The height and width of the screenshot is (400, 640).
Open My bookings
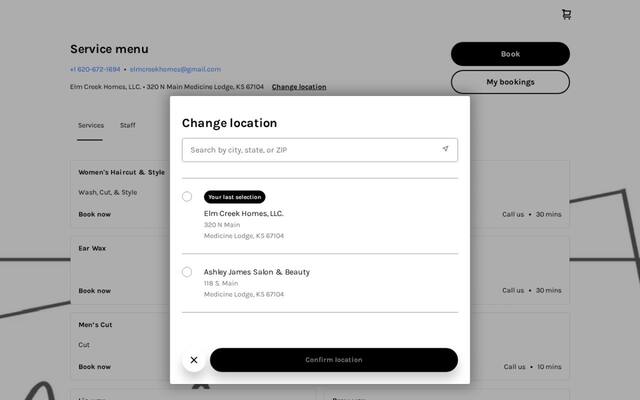click(x=510, y=82)
